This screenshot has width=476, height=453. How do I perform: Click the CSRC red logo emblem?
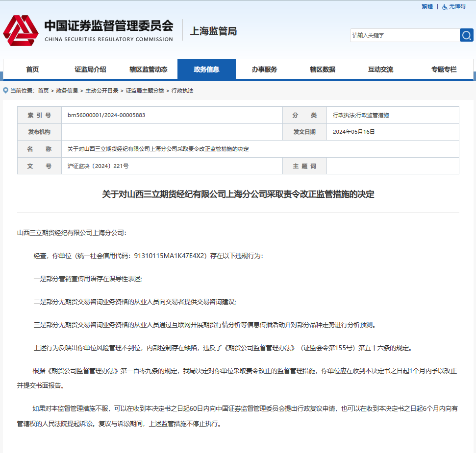(22, 30)
